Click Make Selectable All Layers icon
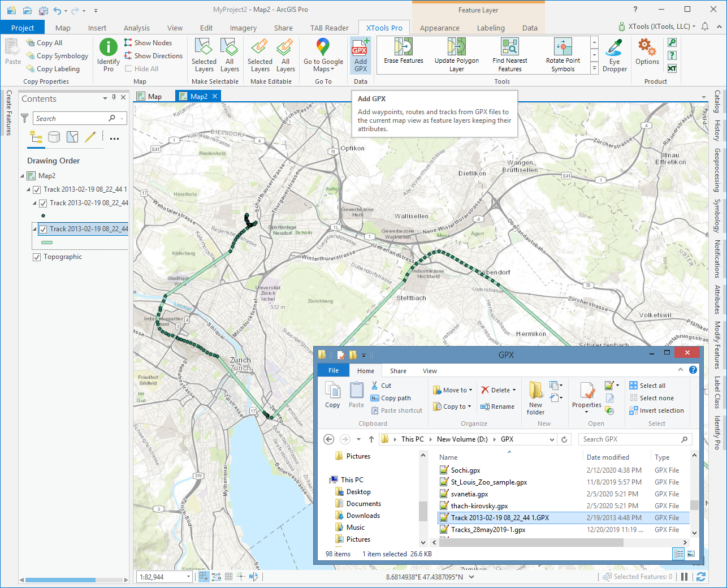727x588 pixels. (229, 46)
